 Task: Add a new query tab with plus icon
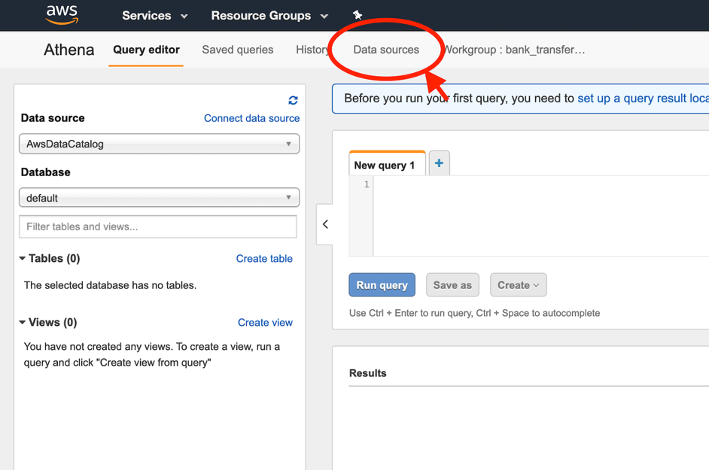(439, 163)
